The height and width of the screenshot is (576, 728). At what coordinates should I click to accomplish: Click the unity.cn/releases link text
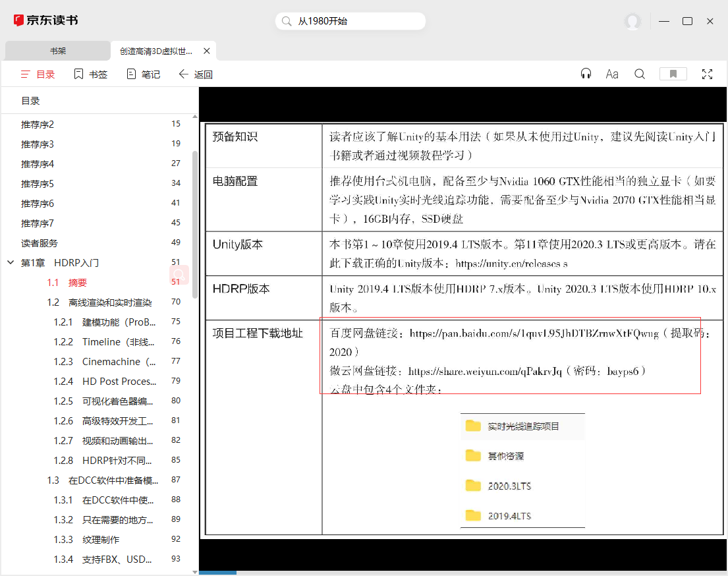pyautogui.click(x=511, y=264)
